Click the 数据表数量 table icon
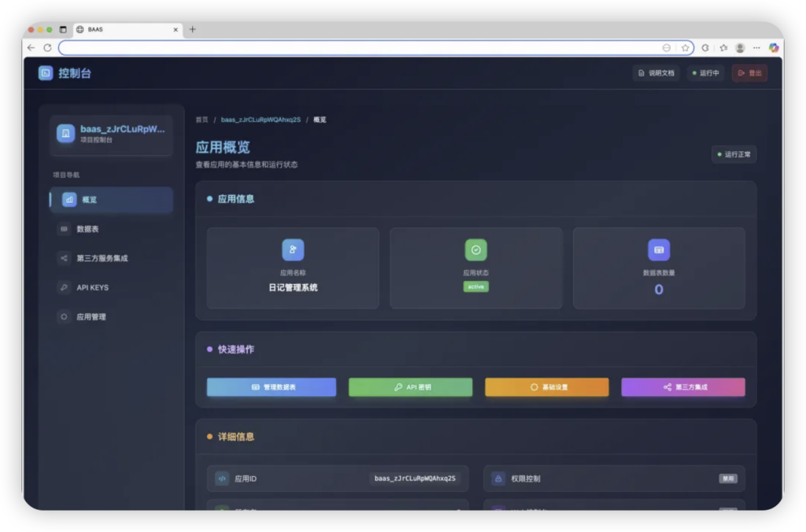The width and height of the screenshot is (806, 532). [659, 249]
